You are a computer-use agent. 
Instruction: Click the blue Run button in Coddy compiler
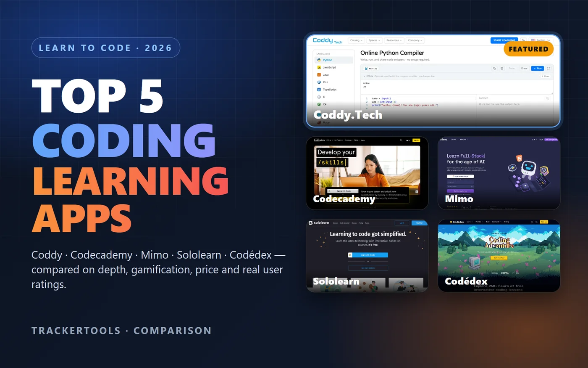[538, 68]
